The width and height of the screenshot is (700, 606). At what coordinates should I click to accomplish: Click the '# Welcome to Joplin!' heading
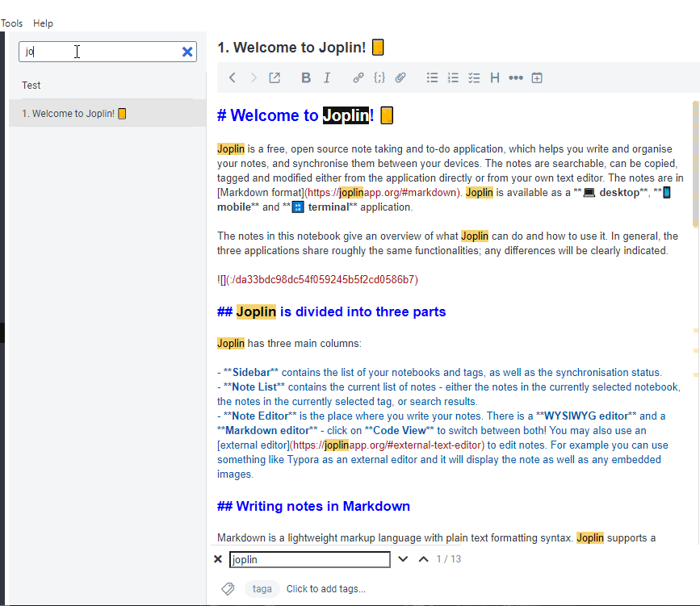[x=305, y=115]
